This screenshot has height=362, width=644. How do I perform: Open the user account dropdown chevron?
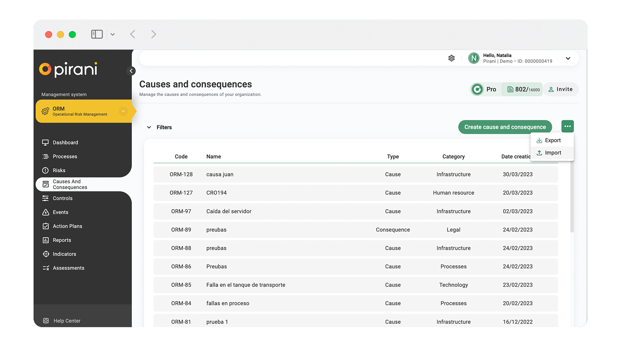[x=568, y=58]
